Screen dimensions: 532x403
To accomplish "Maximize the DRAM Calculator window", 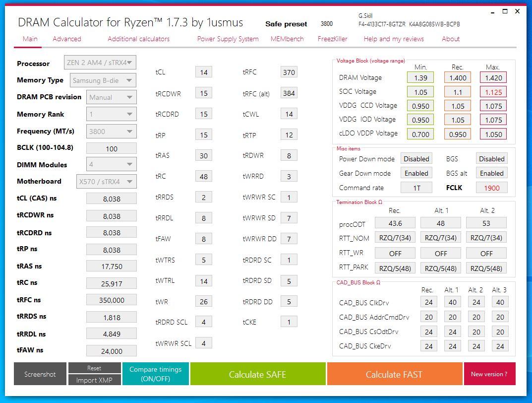I will [x=505, y=11].
